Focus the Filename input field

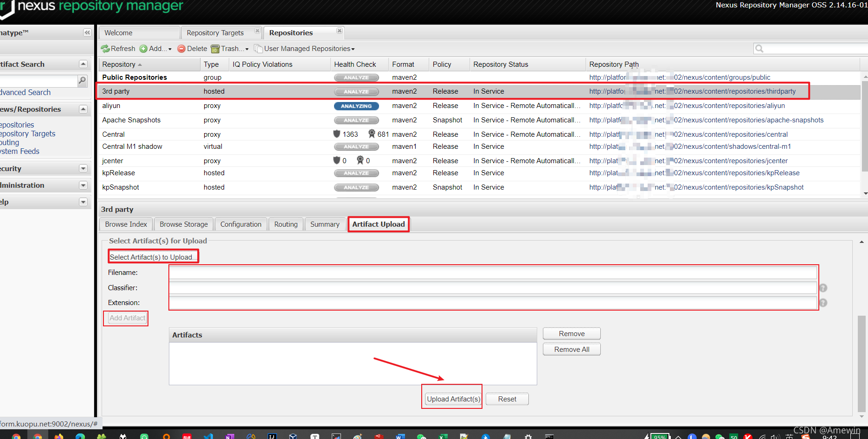point(493,273)
